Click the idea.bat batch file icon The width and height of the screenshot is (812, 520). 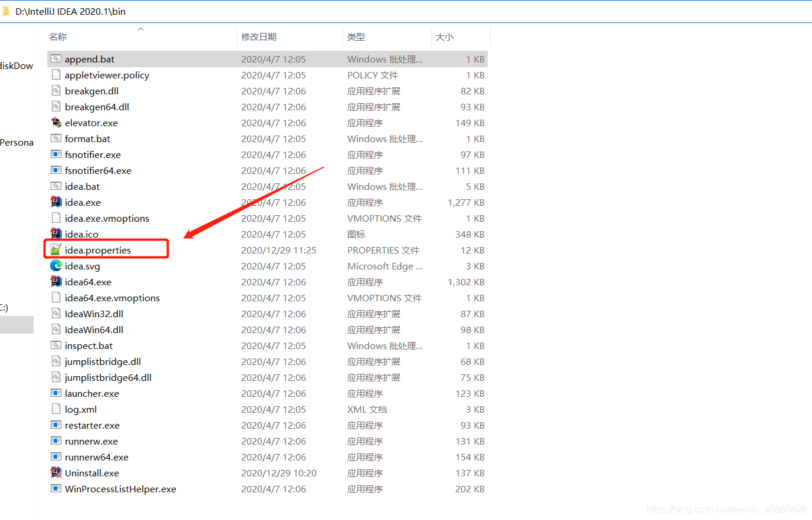pos(56,186)
